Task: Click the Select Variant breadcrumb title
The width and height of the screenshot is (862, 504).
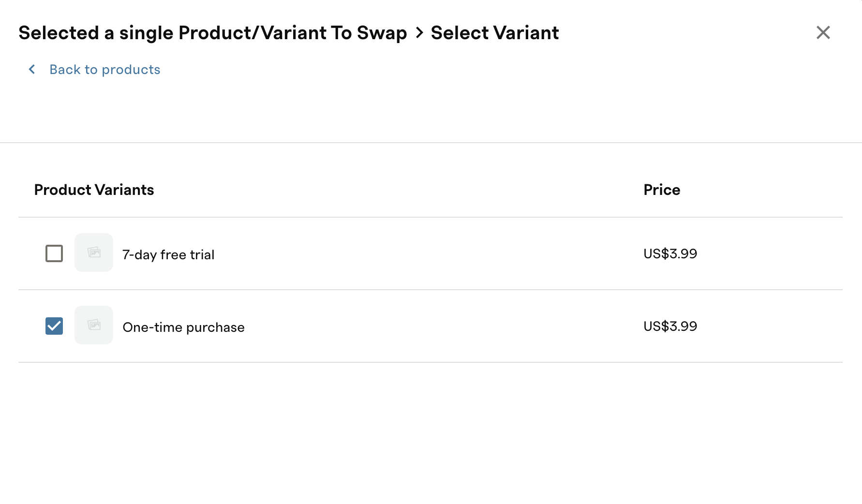Action: point(495,33)
